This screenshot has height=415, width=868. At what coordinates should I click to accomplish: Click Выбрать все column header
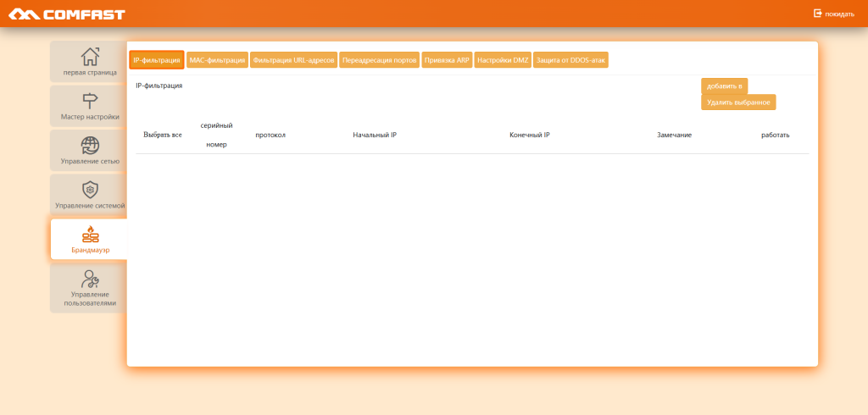click(163, 136)
